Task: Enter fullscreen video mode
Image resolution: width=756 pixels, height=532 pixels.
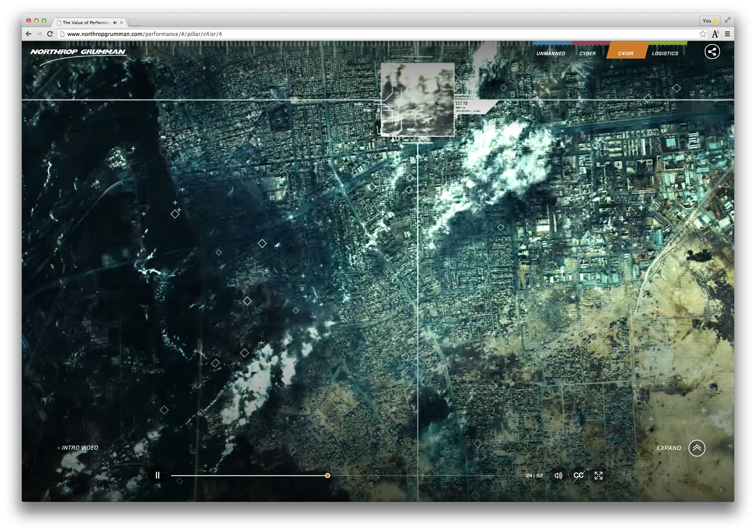Action: [x=598, y=476]
